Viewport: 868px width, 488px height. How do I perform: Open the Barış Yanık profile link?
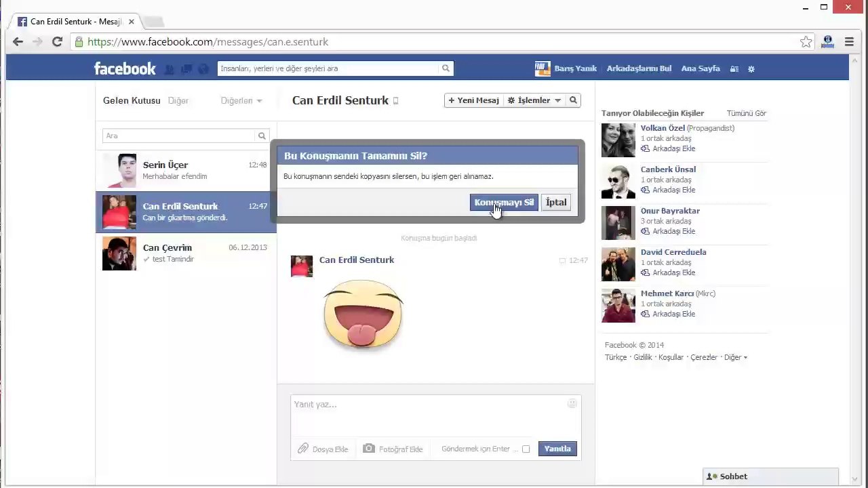[575, 68]
